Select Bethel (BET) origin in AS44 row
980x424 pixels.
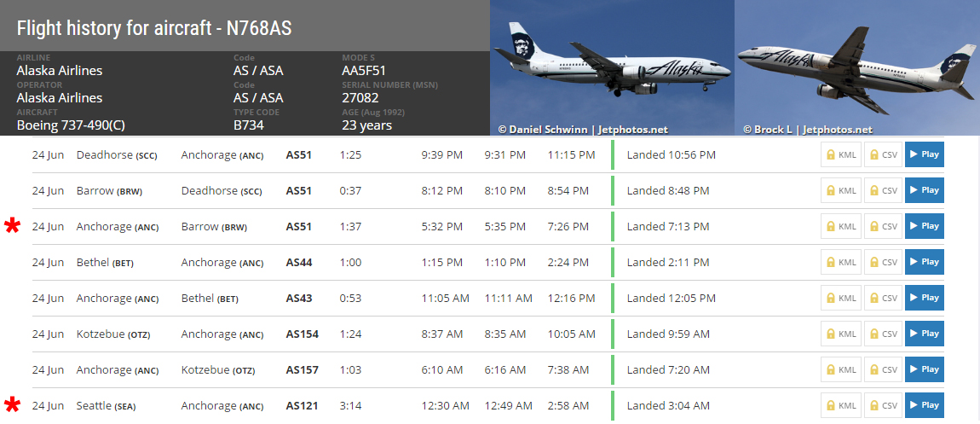pos(104,263)
